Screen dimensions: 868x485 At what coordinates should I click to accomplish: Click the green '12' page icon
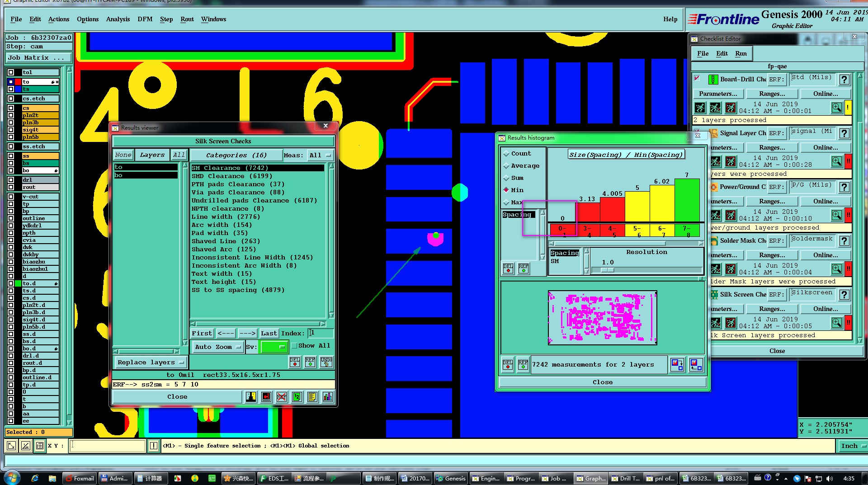(x=297, y=397)
